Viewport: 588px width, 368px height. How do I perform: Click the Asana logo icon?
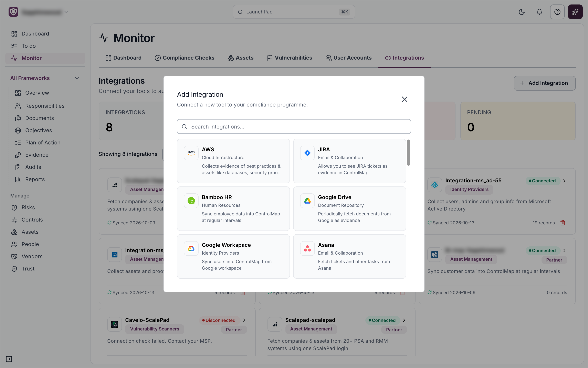307,248
